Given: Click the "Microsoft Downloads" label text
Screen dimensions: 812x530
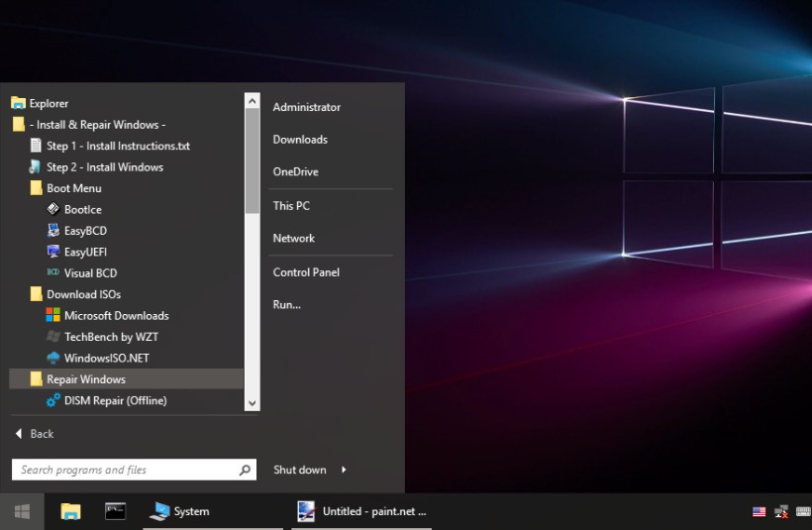Looking at the screenshot, I should pos(117,315).
